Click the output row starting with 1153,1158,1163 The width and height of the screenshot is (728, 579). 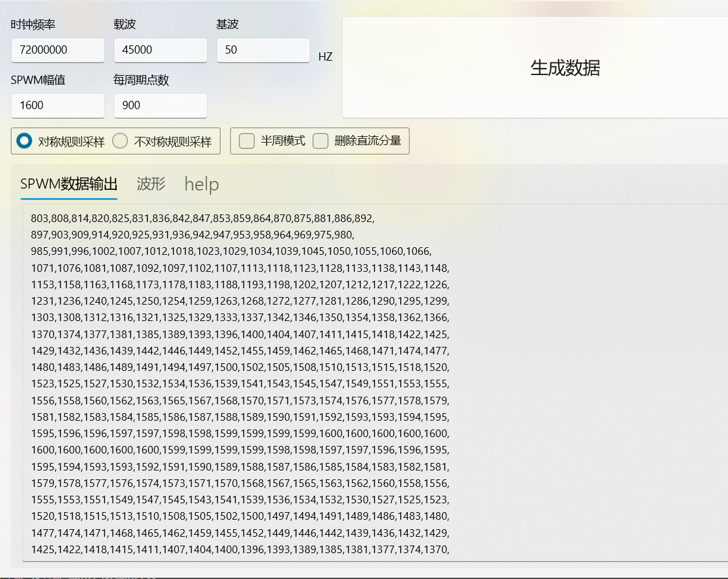point(240,284)
